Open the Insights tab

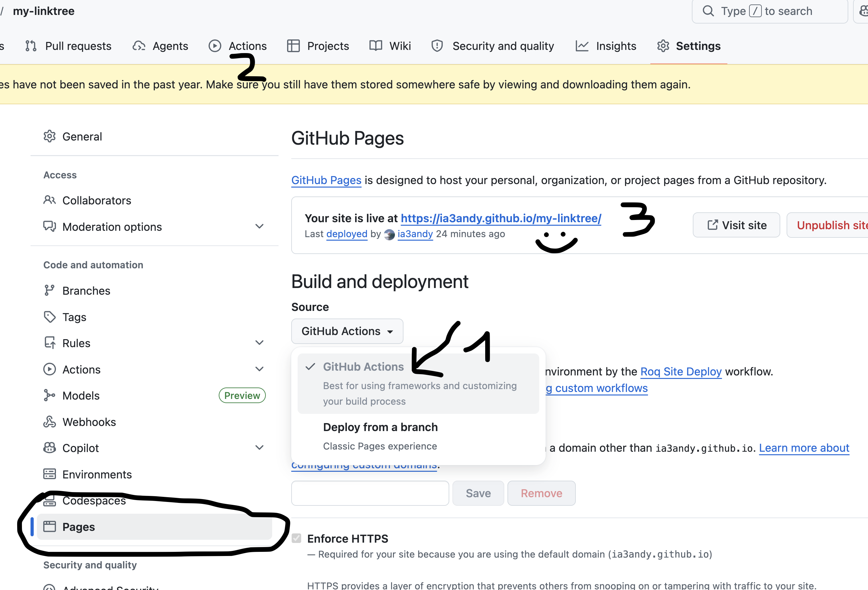point(606,46)
